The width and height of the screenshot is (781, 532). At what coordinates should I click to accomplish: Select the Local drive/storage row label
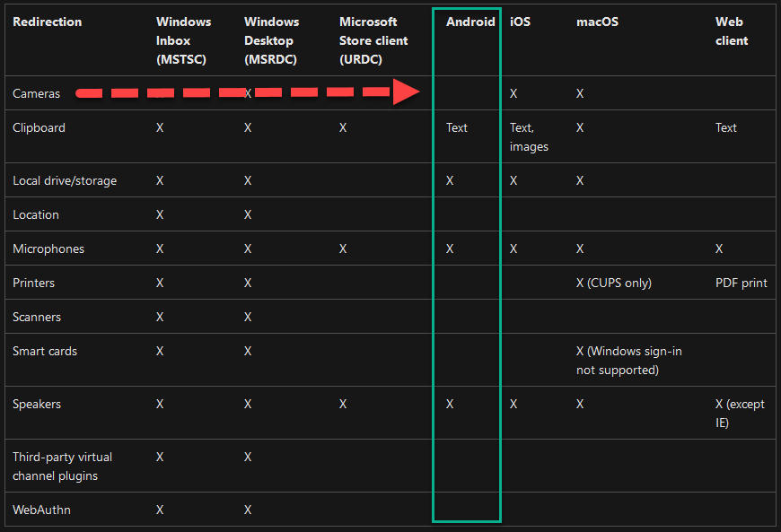(65, 180)
